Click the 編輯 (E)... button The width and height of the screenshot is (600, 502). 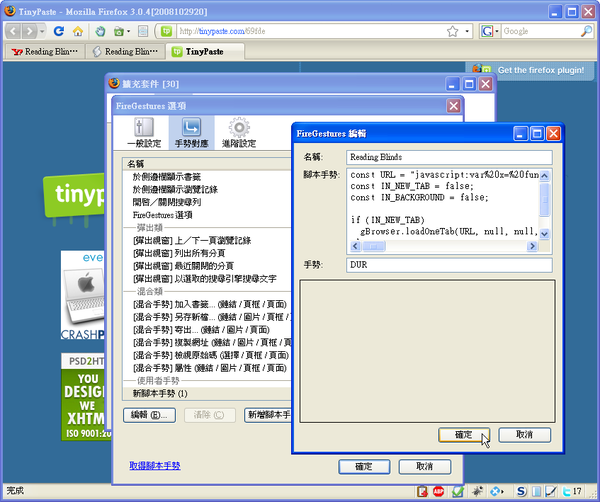click(x=149, y=415)
